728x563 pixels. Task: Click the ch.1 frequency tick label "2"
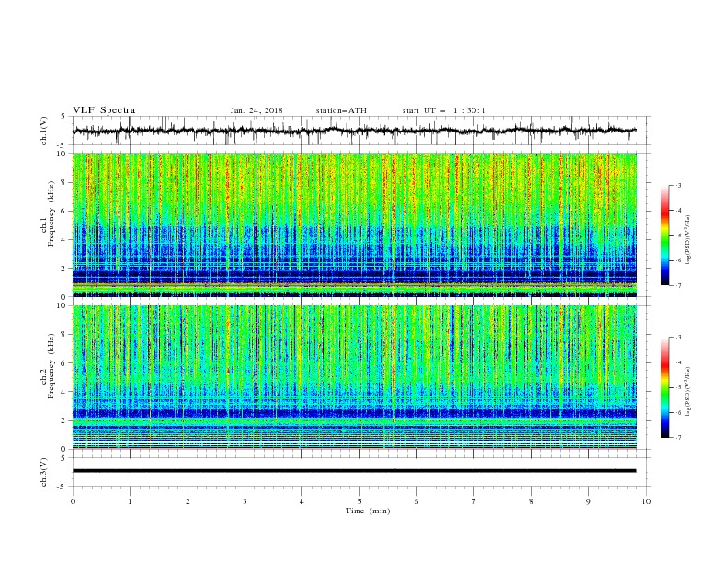(x=64, y=269)
